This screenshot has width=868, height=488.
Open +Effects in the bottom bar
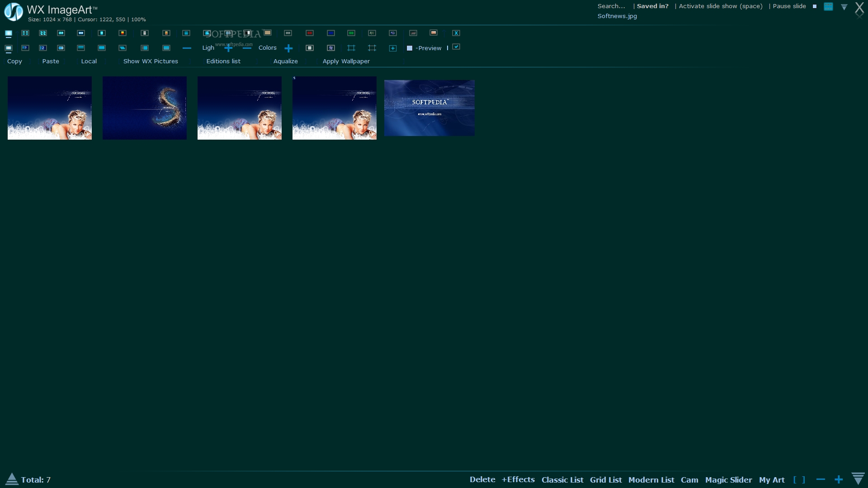click(x=518, y=479)
